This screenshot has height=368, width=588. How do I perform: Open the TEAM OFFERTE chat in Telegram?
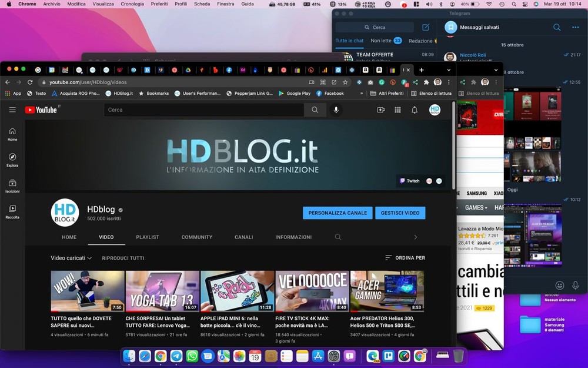tap(385, 57)
